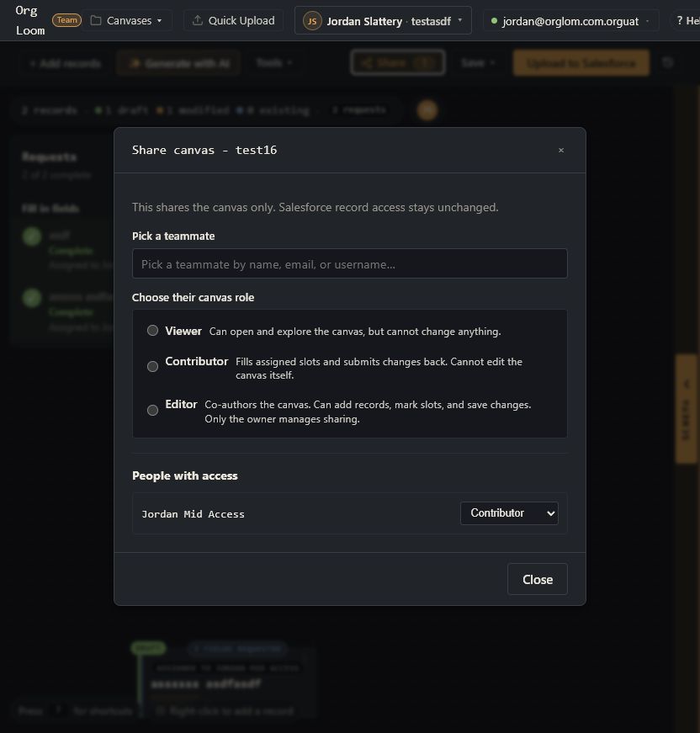Close the Share canvas dialog with X

tap(560, 150)
